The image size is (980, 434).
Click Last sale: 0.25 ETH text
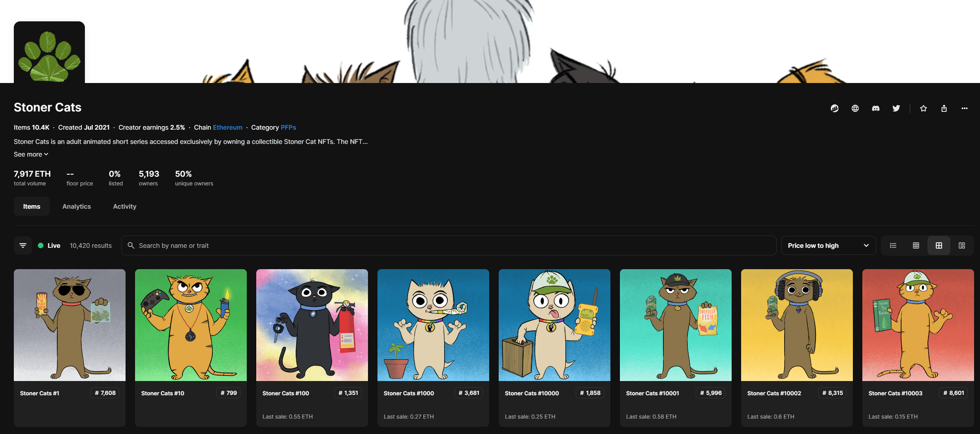click(530, 417)
